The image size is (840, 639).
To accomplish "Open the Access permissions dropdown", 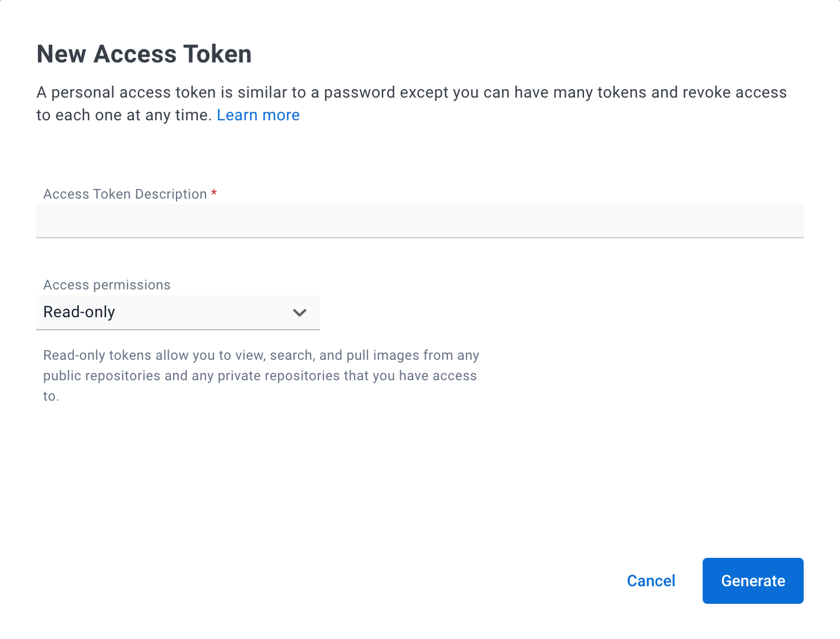I will pos(178,312).
